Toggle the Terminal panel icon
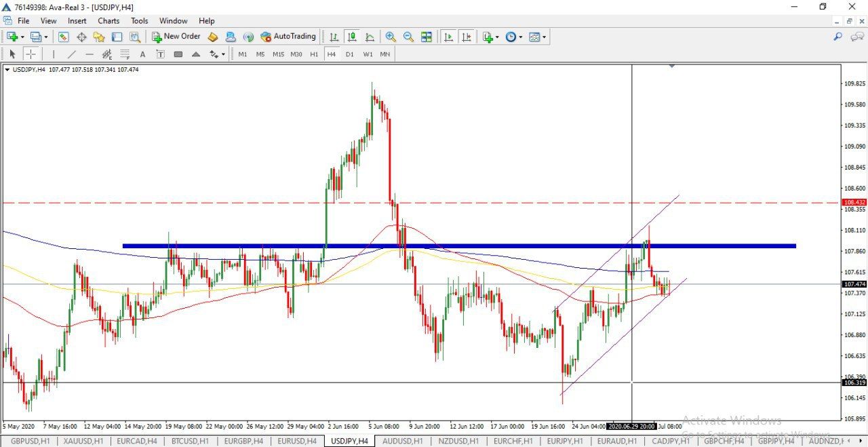The height and width of the screenshot is (447, 868). tap(117, 37)
